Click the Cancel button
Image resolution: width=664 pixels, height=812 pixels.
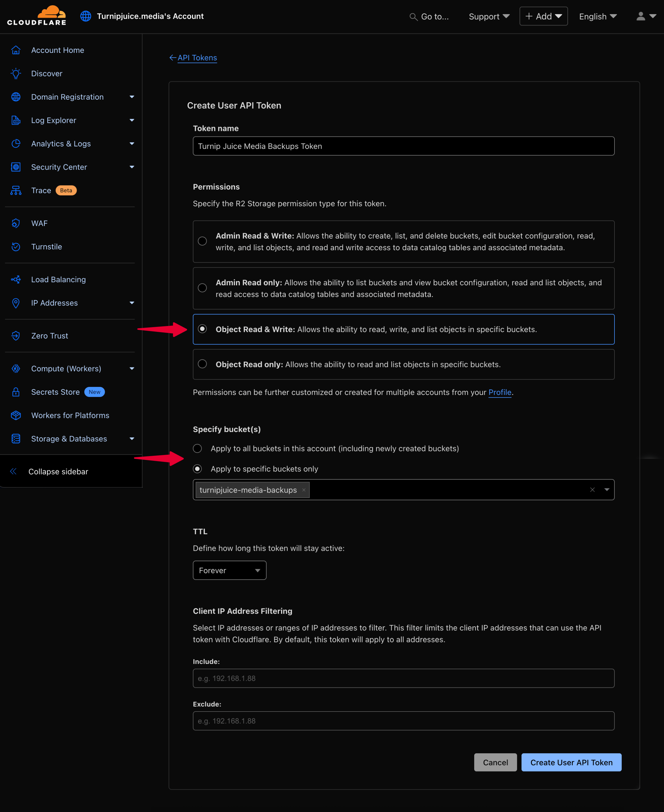(x=495, y=762)
